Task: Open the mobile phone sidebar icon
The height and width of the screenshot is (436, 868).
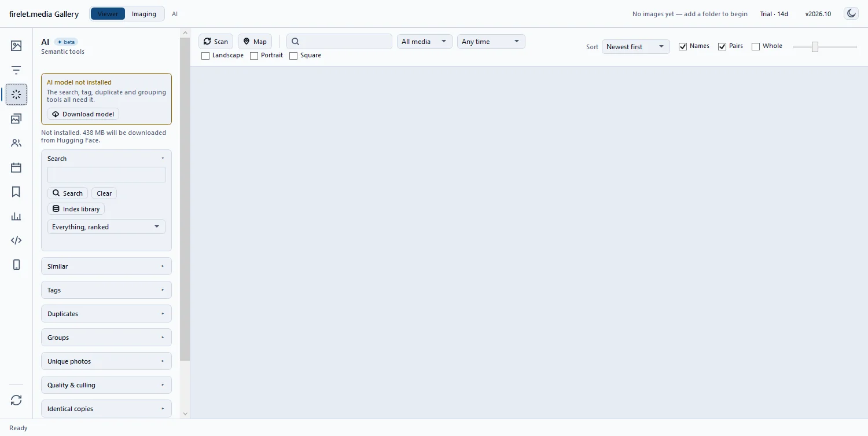Action: (16, 265)
